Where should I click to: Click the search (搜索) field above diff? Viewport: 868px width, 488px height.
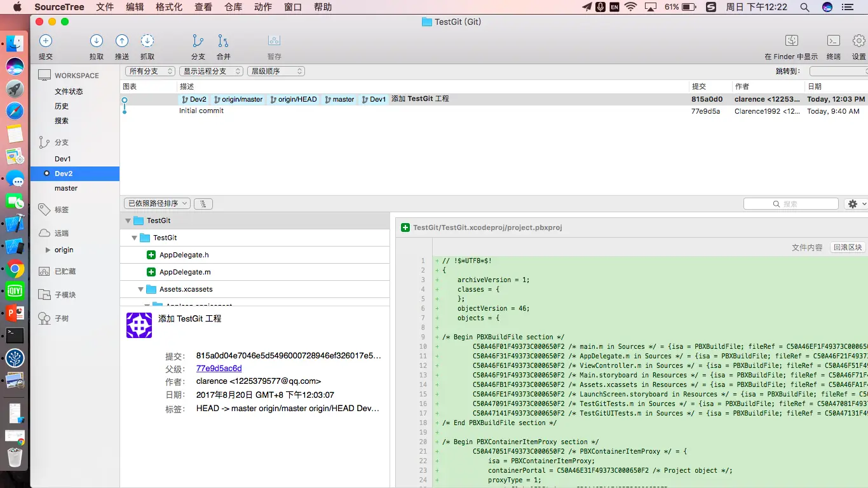791,204
